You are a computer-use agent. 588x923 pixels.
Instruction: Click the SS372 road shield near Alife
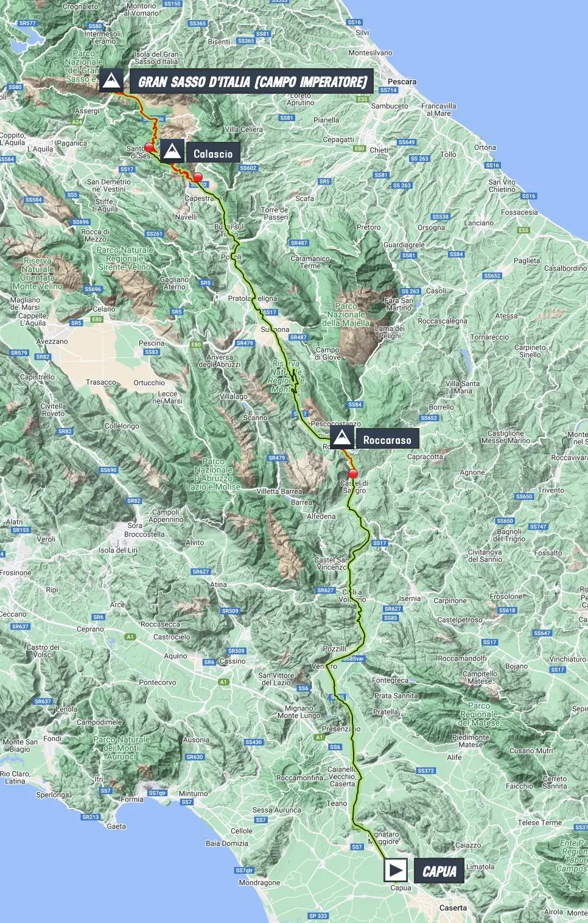[x=426, y=771]
